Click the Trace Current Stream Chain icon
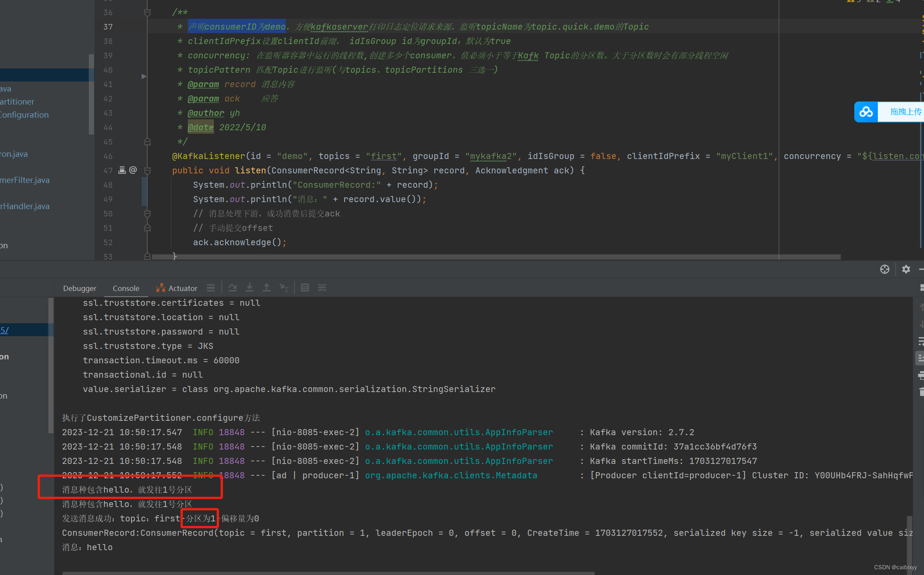The width and height of the screenshot is (924, 575). point(322,287)
